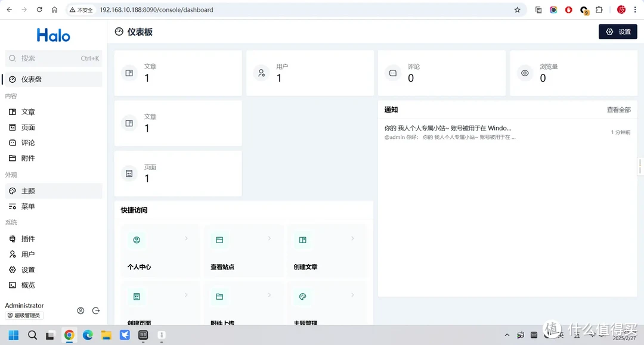Click the 主题管理 palette icon
The width and height of the screenshot is (644, 345).
(x=302, y=296)
